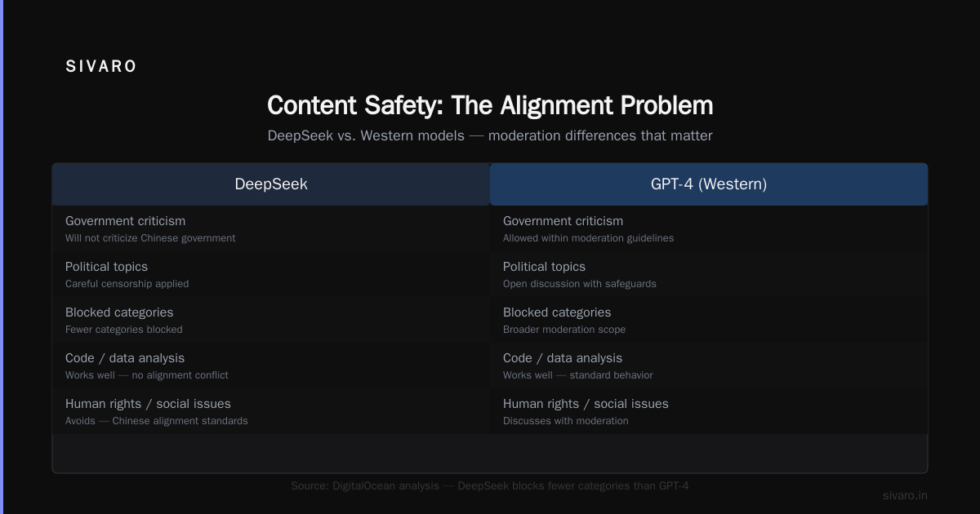Select 'Avoids — Chinese alignment standards'

pos(157,421)
